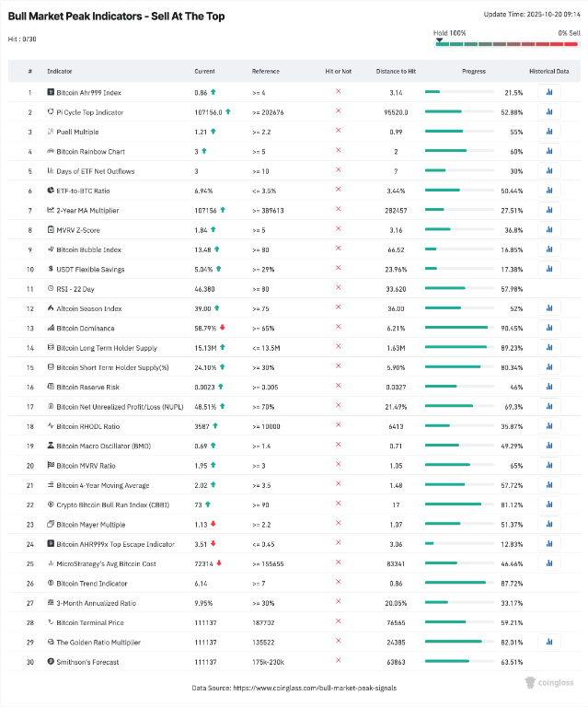This screenshot has height=707, width=588.
Task: View Altcoin Season Index historical chart icon
Action: (x=549, y=308)
